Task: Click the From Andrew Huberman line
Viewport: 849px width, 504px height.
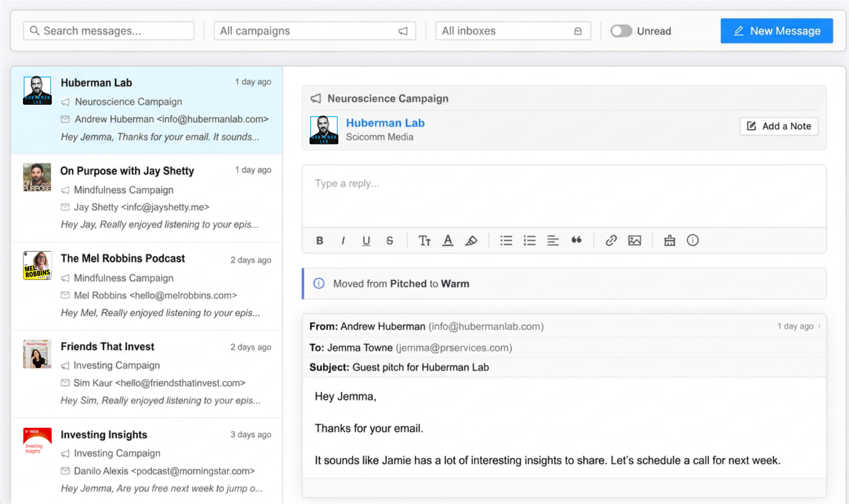Action: point(427,326)
